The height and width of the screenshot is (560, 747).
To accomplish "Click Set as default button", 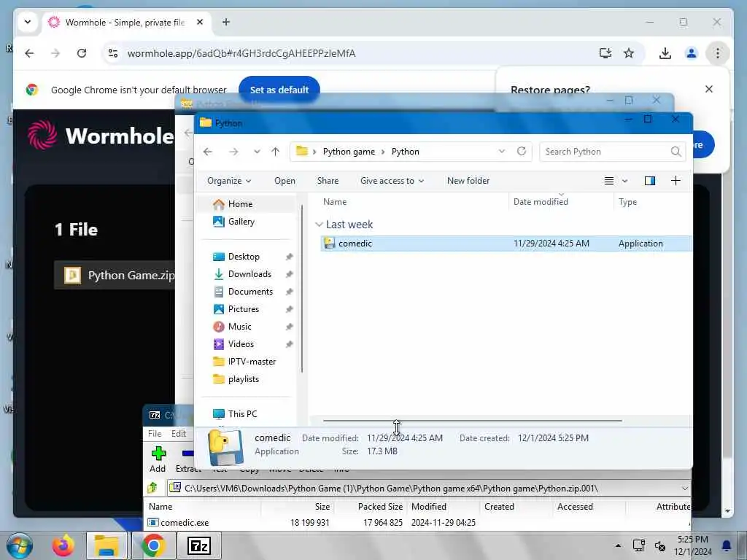I will 279,90.
